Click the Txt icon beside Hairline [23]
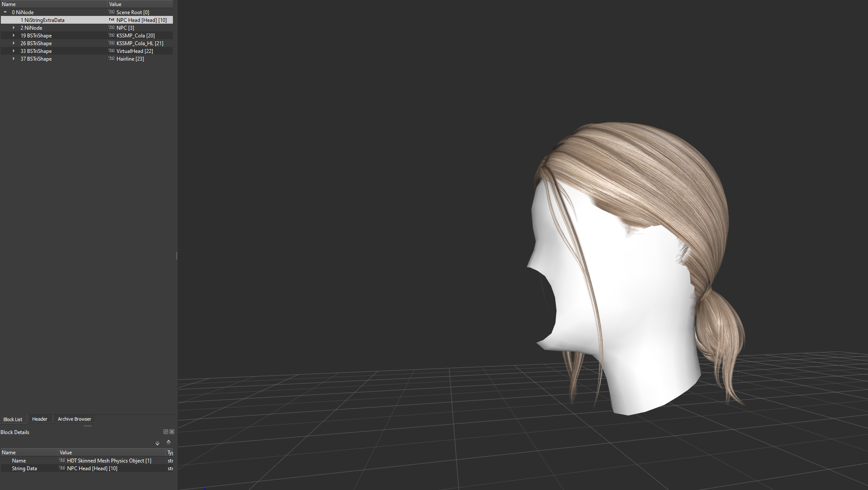The height and width of the screenshot is (490, 868). pyautogui.click(x=111, y=59)
